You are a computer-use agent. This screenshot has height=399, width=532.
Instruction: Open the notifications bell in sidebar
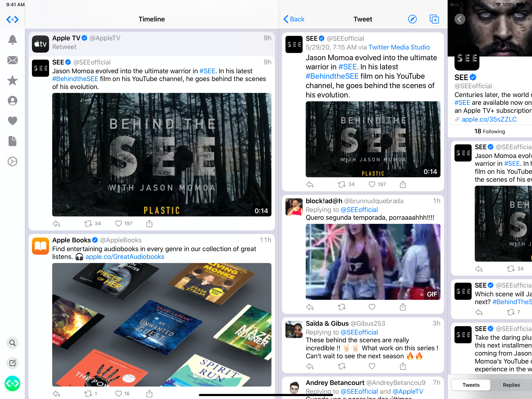click(12, 40)
